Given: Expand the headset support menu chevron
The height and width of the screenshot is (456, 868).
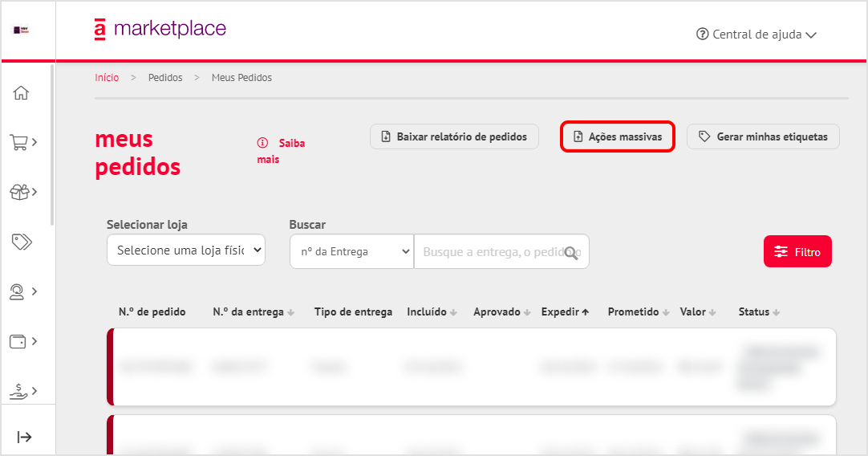Looking at the screenshot, I should pyautogui.click(x=34, y=291).
